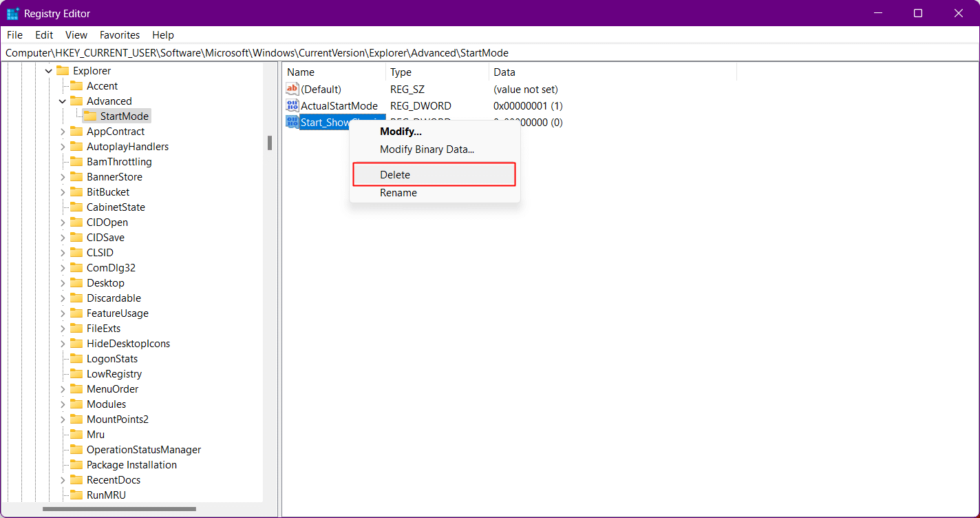Collapse the Explorer key
Viewport: 980px width, 518px height.
49,71
